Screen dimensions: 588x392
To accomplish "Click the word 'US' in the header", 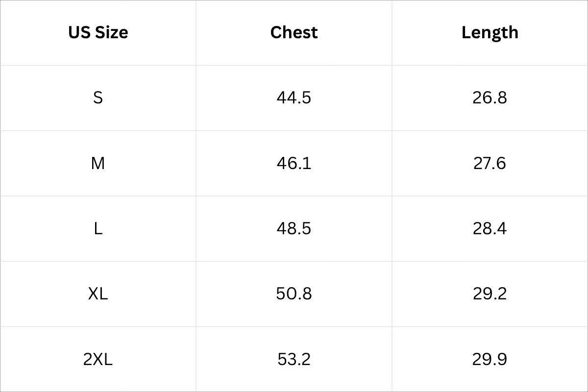I will [78, 32].
